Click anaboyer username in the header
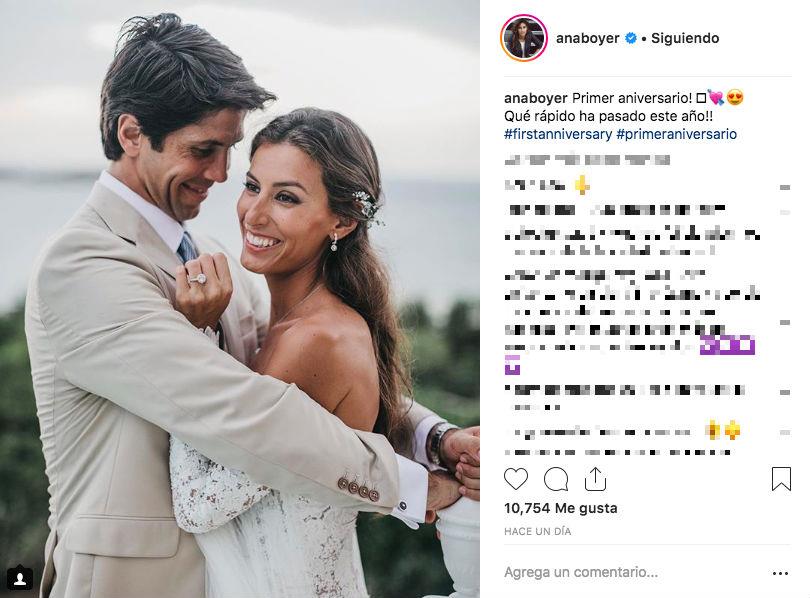The width and height of the screenshot is (810, 598). (587, 38)
